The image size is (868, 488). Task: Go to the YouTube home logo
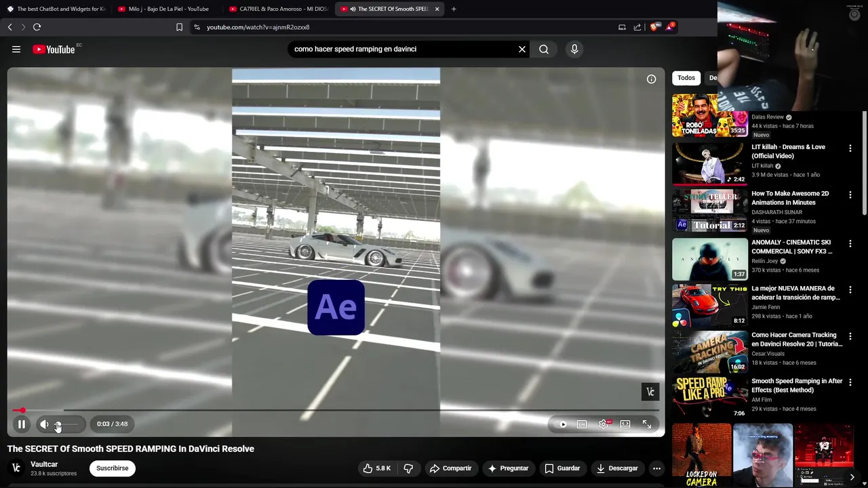point(54,49)
